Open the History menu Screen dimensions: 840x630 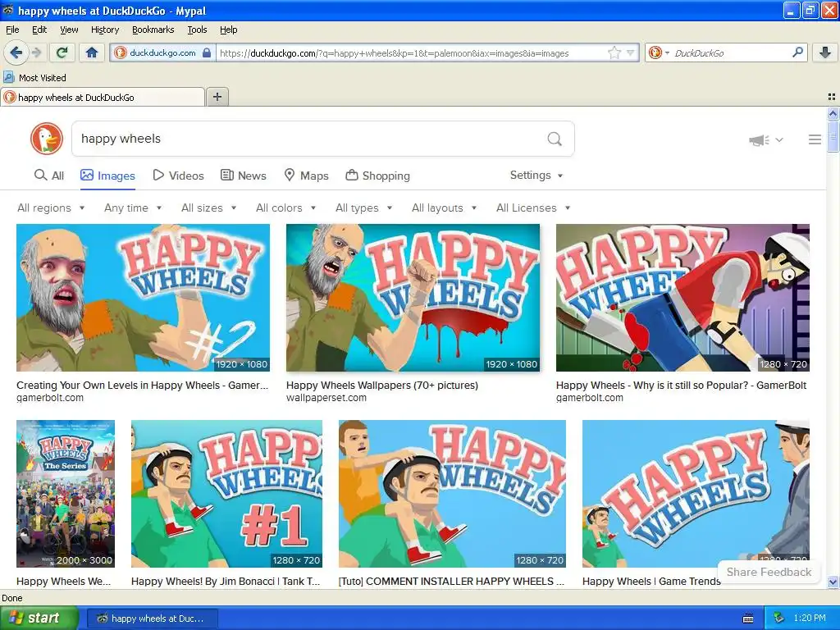point(105,30)
